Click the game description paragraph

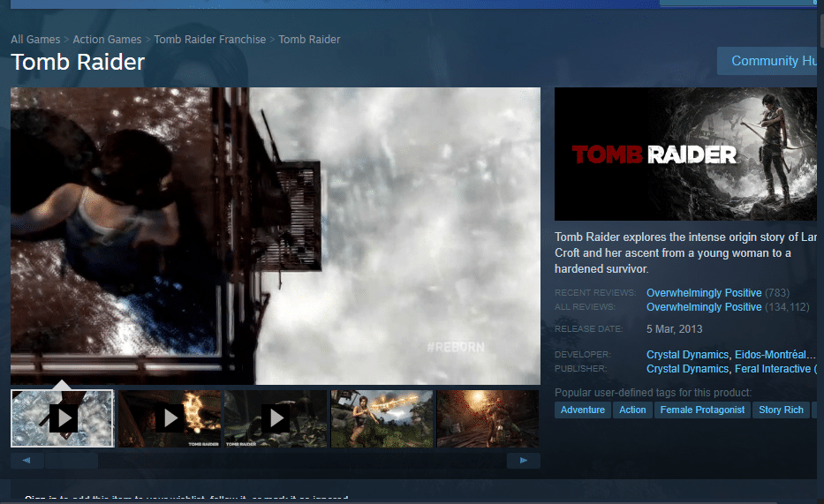pos(686,253)
